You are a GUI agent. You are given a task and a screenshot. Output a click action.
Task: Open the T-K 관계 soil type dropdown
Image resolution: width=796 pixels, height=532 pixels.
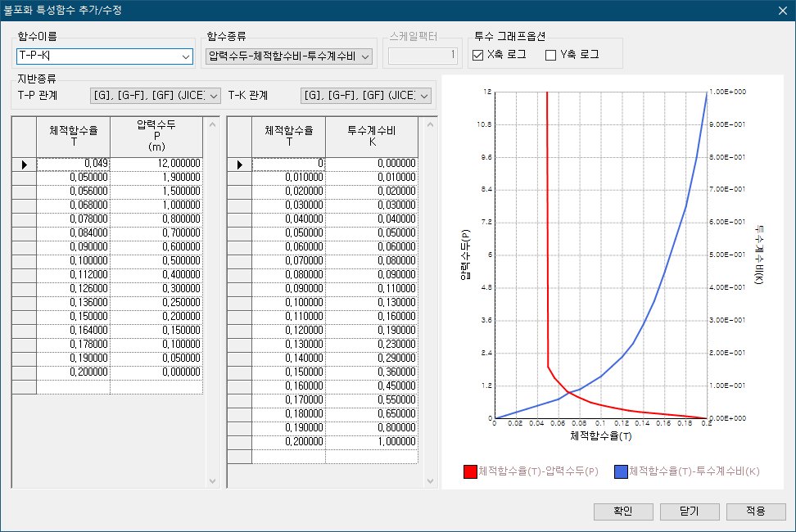[x=424, y=97]
